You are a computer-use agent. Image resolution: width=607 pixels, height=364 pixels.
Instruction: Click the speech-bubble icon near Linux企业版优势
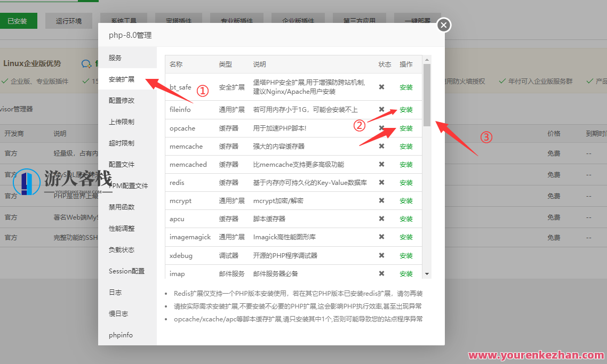click(x=85, y=63)
